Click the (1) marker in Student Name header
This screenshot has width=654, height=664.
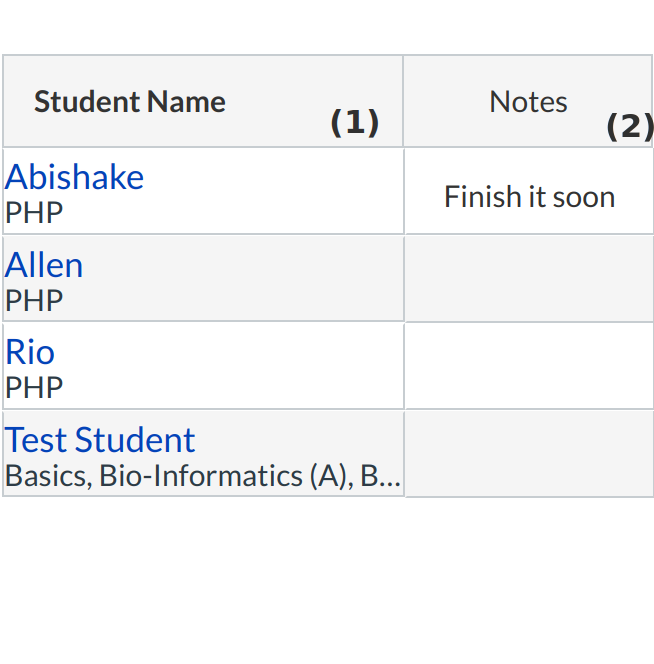click(x=355, y=123)
